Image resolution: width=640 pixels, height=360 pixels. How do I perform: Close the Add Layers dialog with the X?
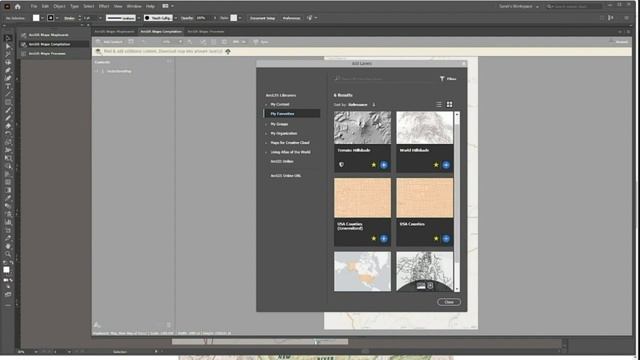pyautogui.click(x=463, y=64)
